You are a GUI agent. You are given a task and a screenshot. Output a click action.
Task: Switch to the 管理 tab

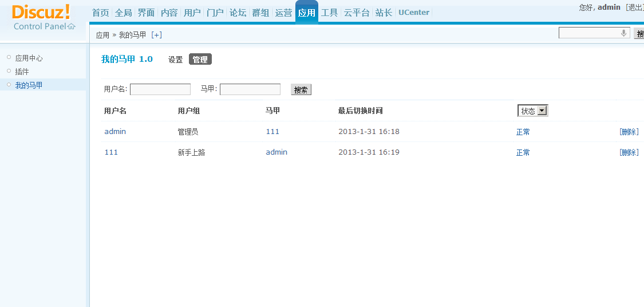coord(200,59)
